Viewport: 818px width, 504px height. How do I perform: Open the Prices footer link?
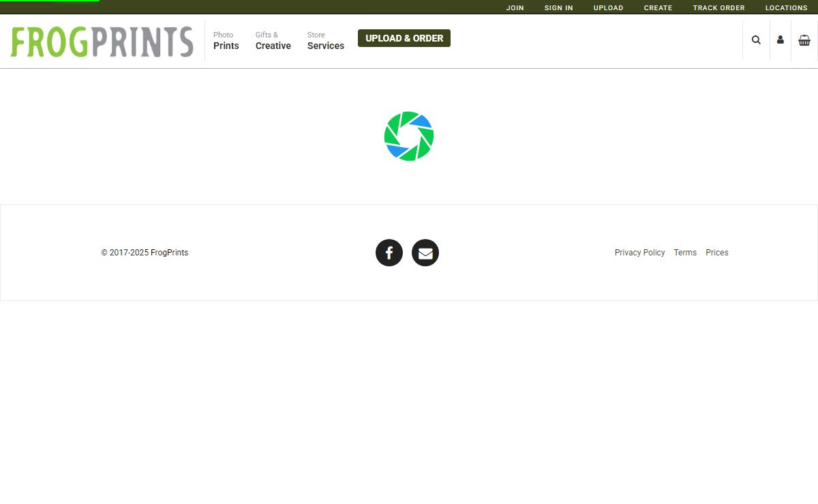pyautogui.click(x=717, y=253)
